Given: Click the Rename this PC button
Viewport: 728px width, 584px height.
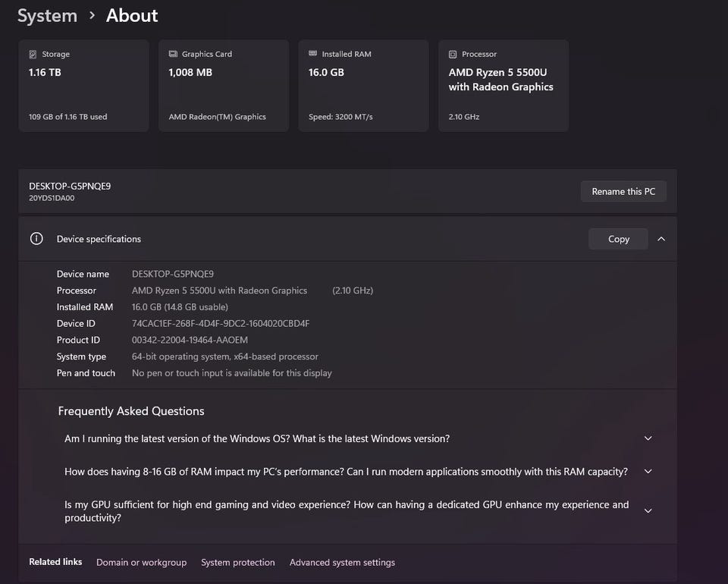Looking at the screenshot, I should coord(623,192).
